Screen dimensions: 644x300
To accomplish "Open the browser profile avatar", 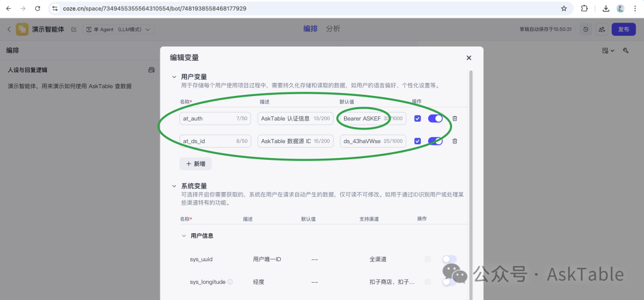I will (621, 8).
